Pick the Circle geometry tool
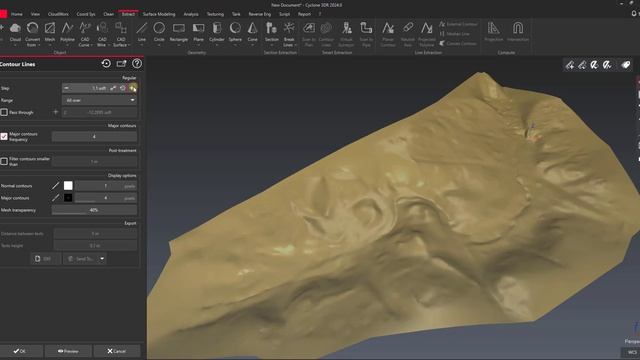This screenshot has width=640, height=360. pos(159,32)
